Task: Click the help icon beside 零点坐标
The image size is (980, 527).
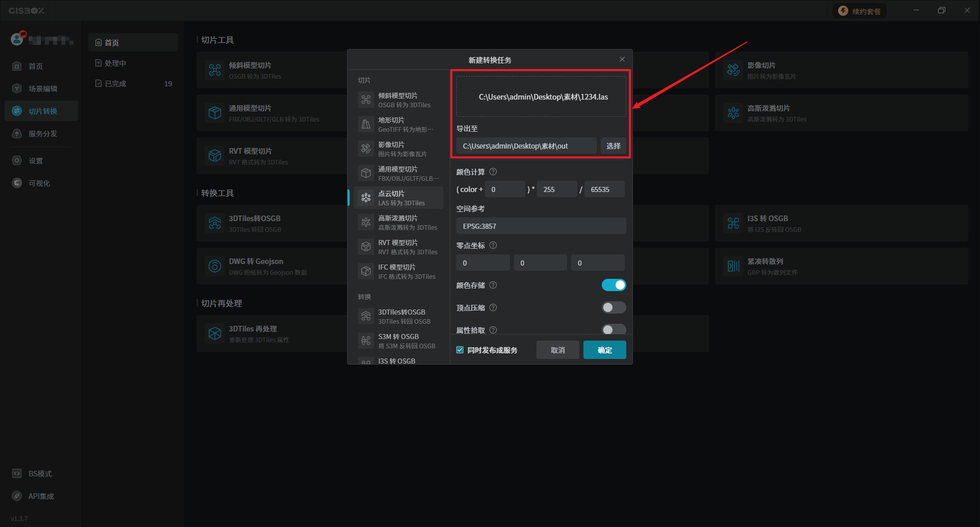Action: 493,246
